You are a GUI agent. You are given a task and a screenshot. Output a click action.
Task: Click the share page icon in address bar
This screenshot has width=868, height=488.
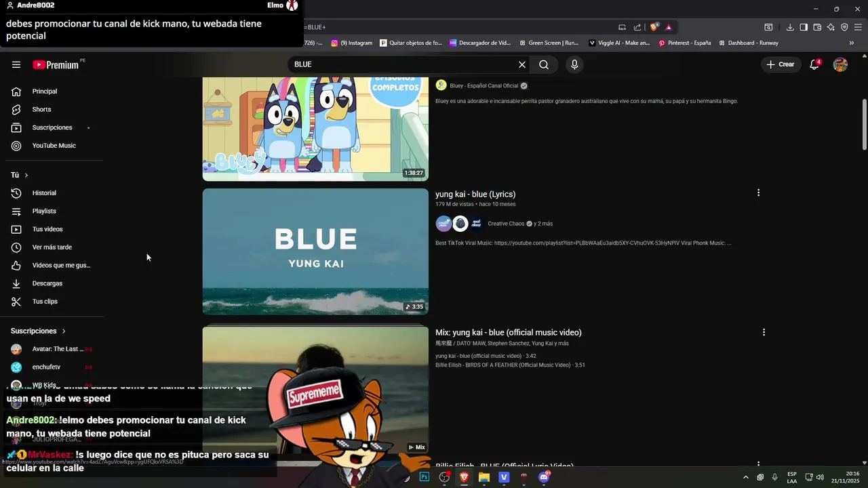(637, 27)
